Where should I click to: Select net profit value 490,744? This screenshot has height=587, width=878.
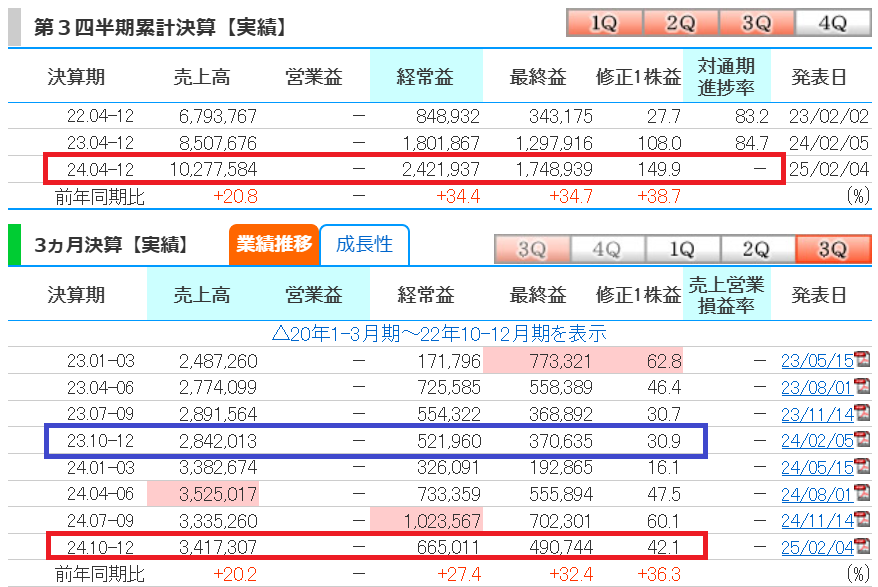point(561,547)
